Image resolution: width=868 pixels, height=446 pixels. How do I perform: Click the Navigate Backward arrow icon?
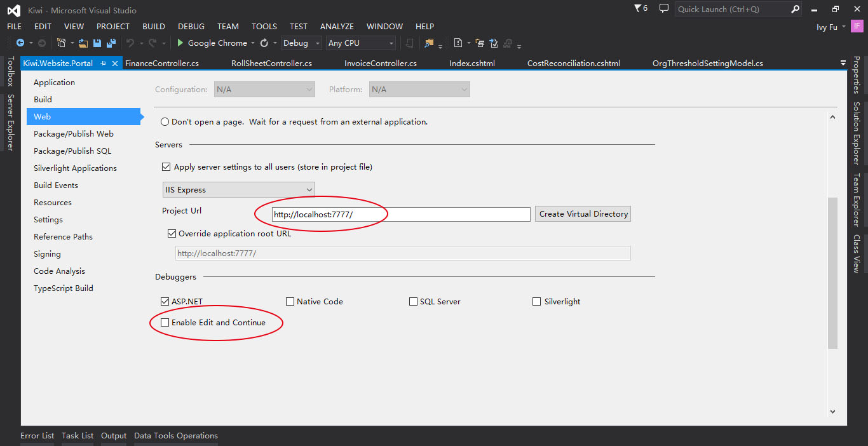(x=20, y=43)
